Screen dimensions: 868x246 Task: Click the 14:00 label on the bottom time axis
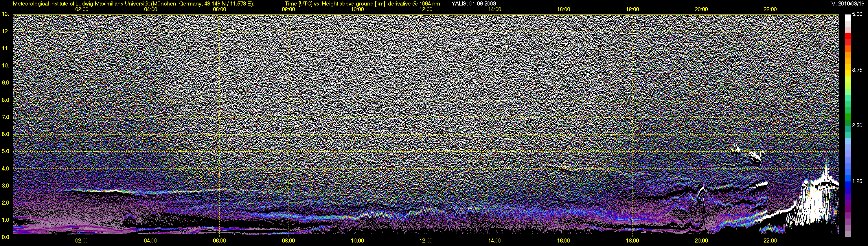(495, 241)
